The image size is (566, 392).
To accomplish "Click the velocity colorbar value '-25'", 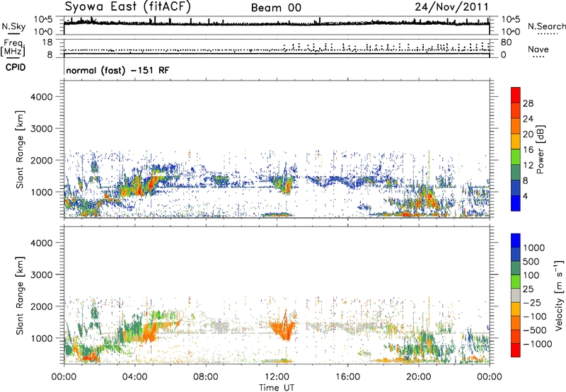I will pos(532,302).
